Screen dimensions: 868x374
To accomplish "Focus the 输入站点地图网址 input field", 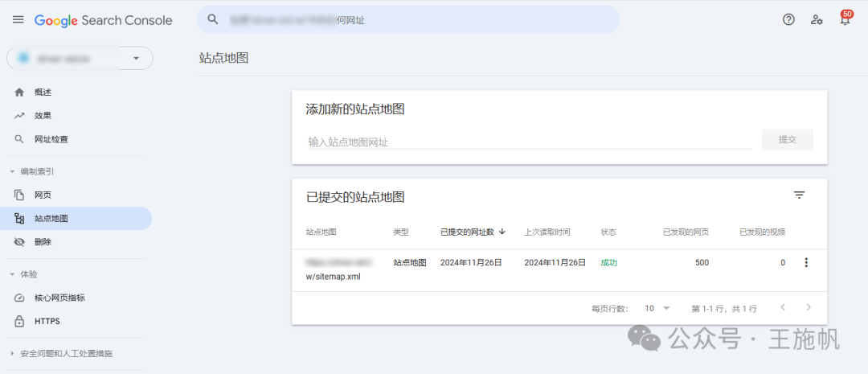I will (x=530, y=142).
